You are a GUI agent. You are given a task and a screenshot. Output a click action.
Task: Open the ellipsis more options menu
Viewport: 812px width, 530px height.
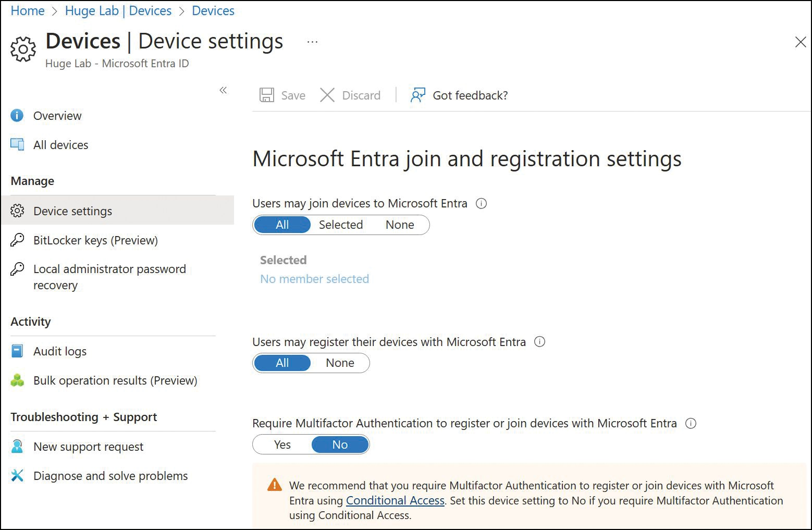312,42
